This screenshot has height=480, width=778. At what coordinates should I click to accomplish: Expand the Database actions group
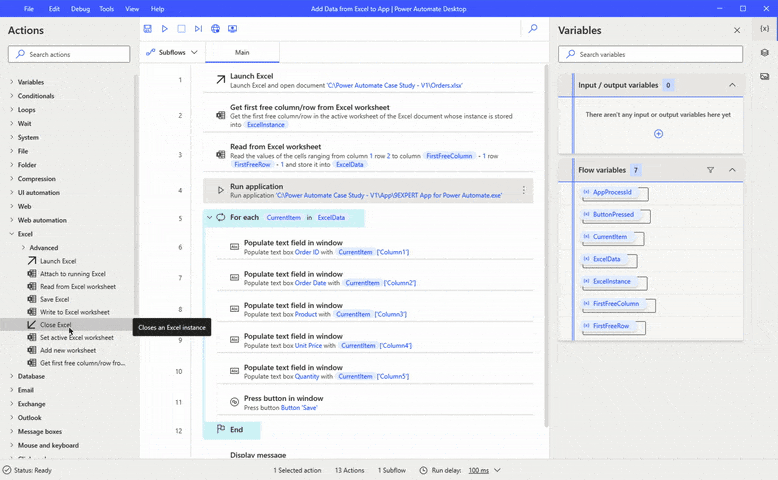(11, 376)
